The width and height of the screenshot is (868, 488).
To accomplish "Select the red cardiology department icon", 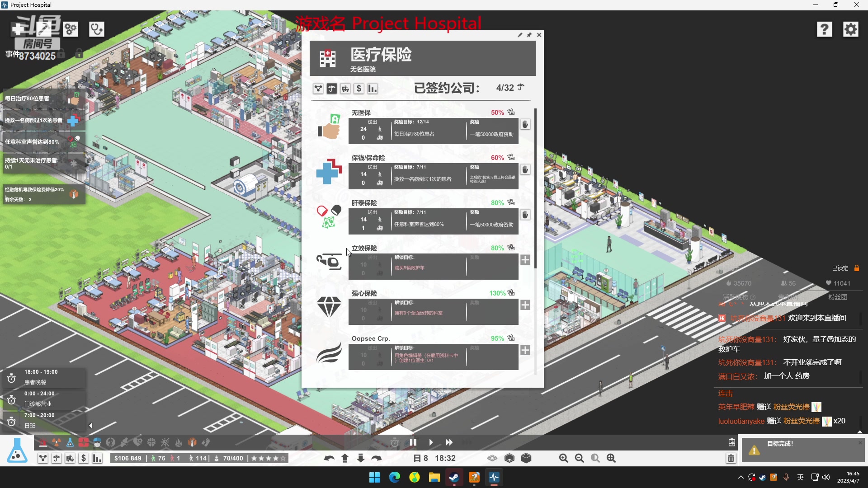I will coord(84,442).
